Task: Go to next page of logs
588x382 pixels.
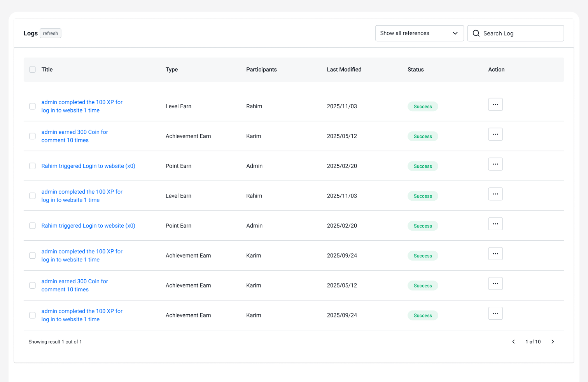Action: 553,342
